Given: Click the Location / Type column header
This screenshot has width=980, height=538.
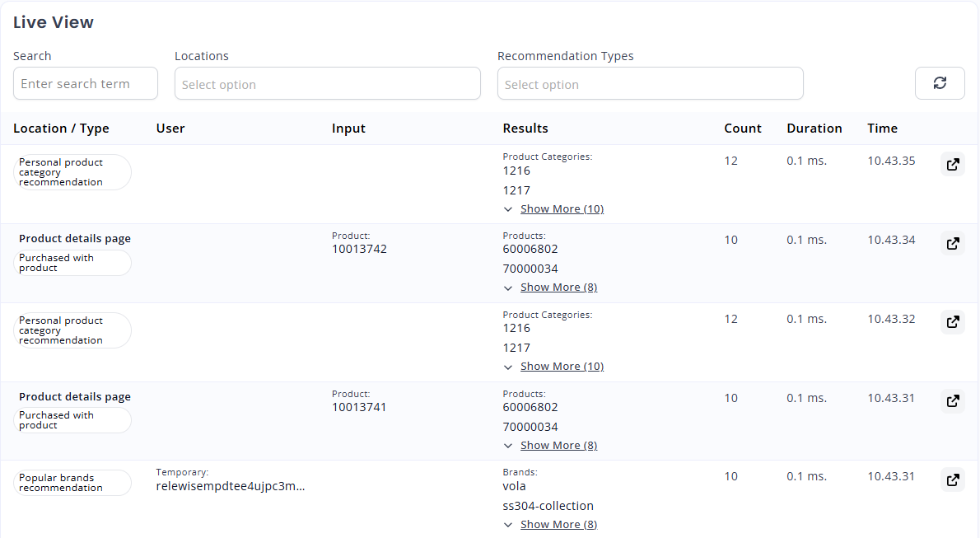Looking at the screenshot, I should tap(61, 129).
